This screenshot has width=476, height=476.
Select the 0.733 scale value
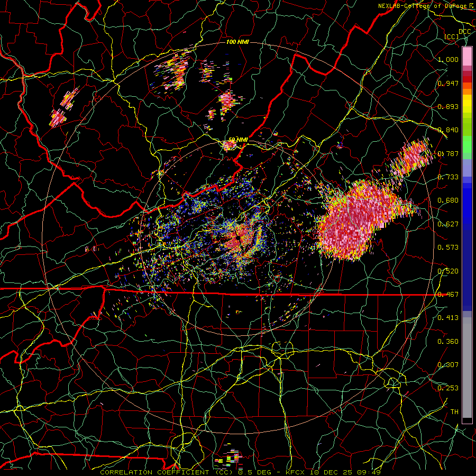point(448,177)
